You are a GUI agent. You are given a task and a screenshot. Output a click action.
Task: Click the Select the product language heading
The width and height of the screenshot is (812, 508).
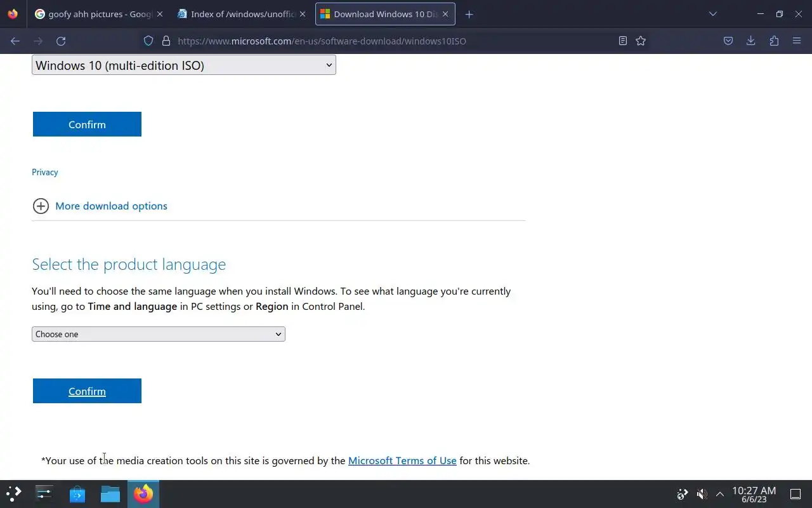tap(129, 264)
